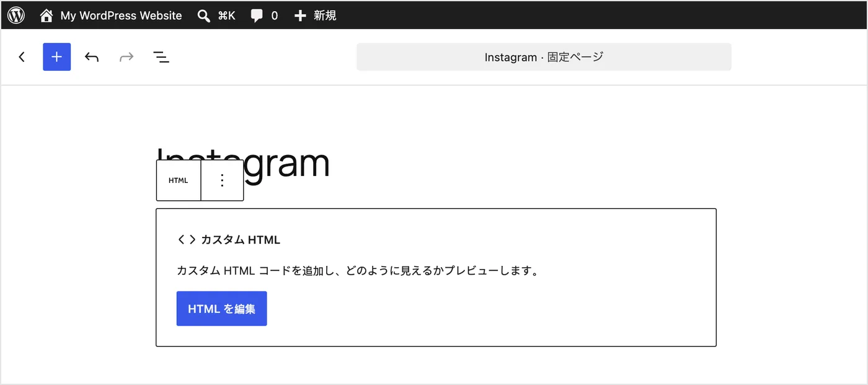Open the WordPress logo menu
The width and height of the screenshot is (868, 385).
[16, 15]
